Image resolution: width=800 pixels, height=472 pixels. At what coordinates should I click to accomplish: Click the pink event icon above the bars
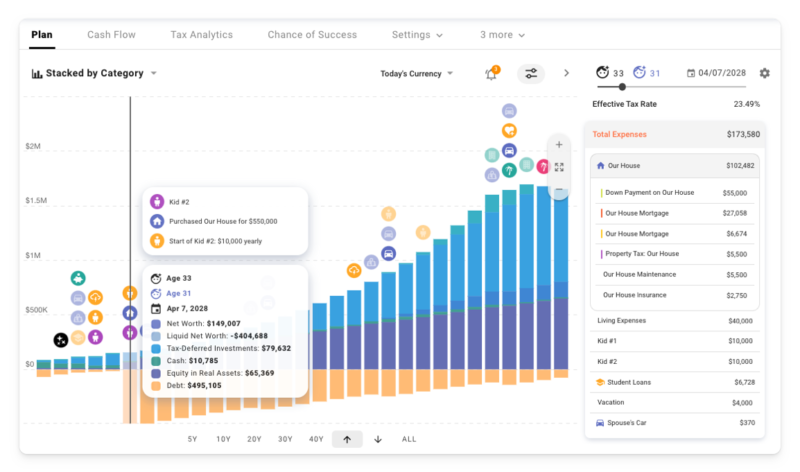coord(543,167)
